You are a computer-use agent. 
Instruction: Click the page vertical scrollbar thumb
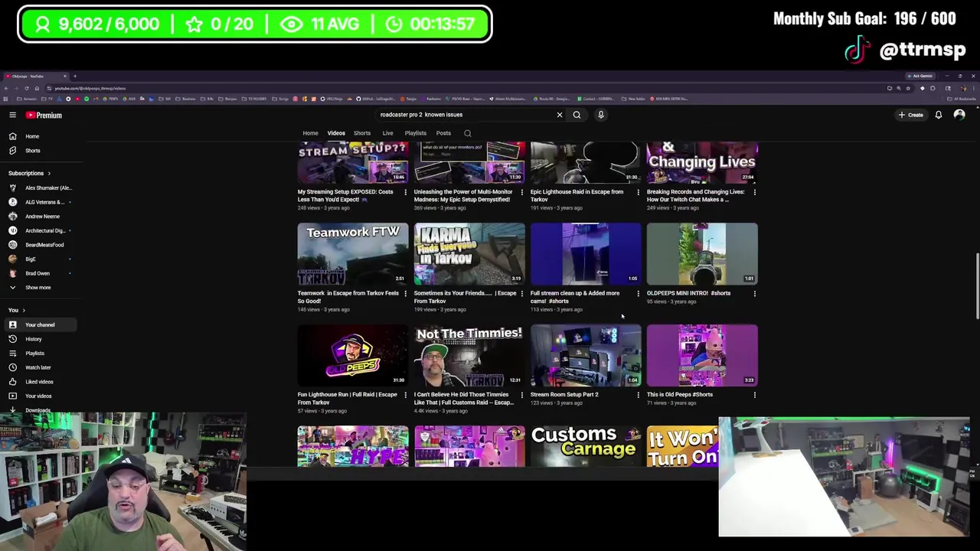(976, 285)
